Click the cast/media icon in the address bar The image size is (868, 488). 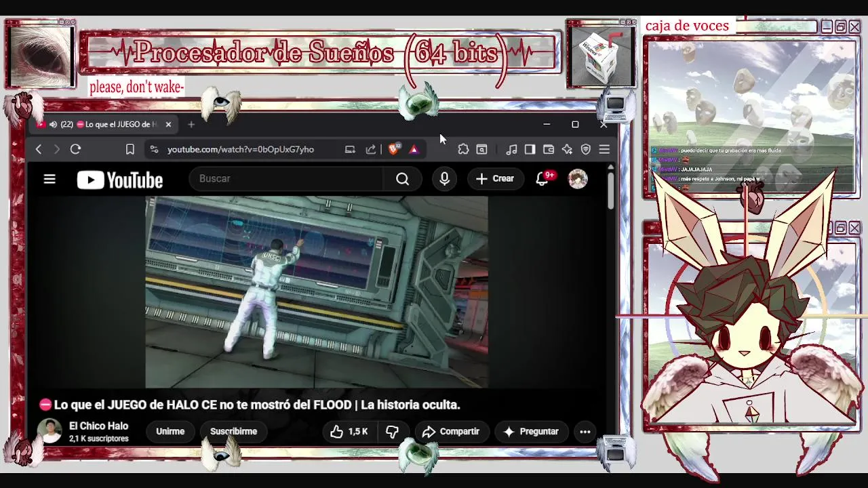pos(350,149)
